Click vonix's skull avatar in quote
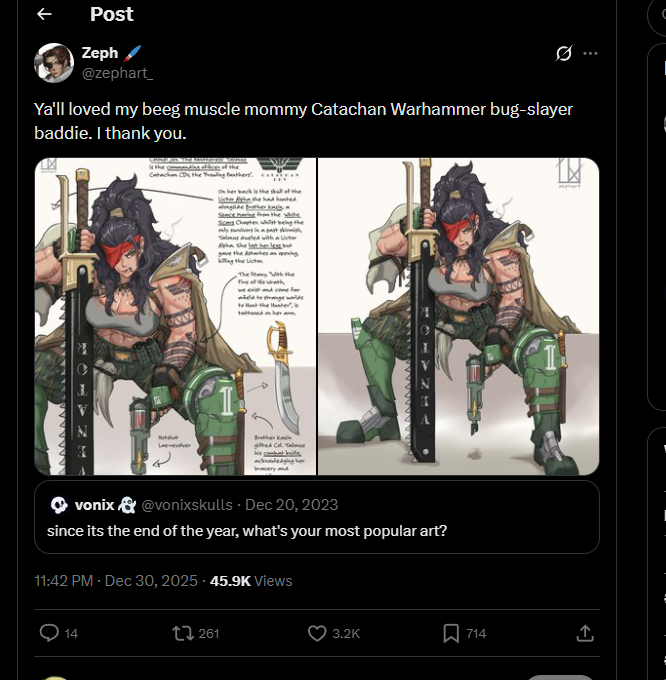The height and width of the screenshot is (680, 666). pyautogui.click(x=59, y=505)
